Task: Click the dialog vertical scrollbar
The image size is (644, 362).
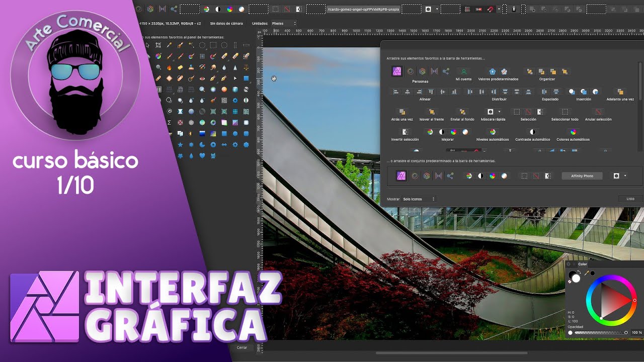Action: click(640, 80)
